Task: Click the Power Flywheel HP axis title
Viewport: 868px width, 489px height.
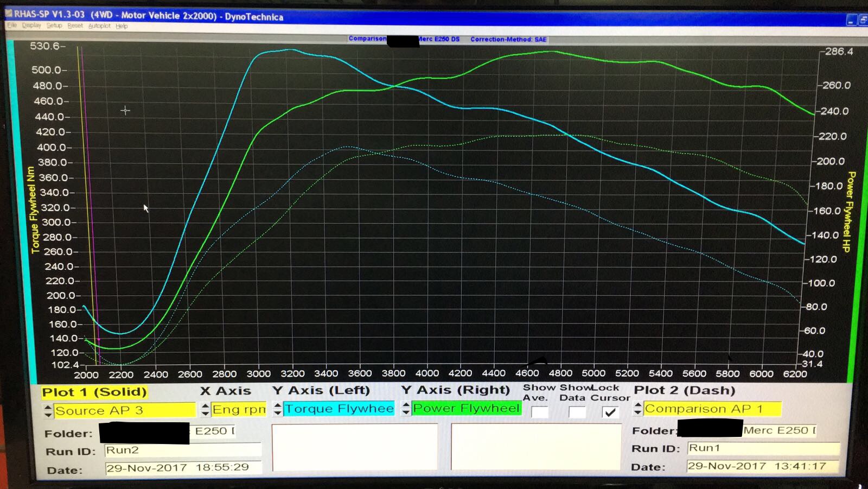Action: tap(848, 212)
